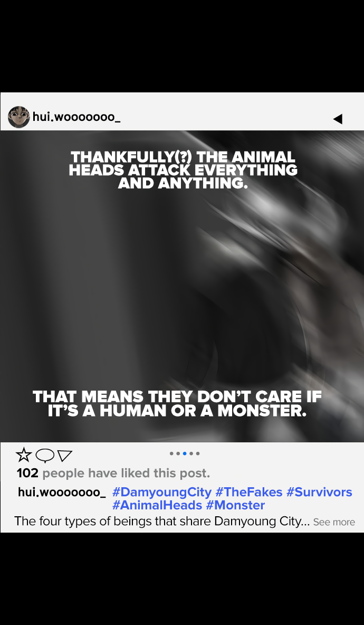Open #Survivors hashtag
This screenshot has height=625, width=364.
click(319, 493)
